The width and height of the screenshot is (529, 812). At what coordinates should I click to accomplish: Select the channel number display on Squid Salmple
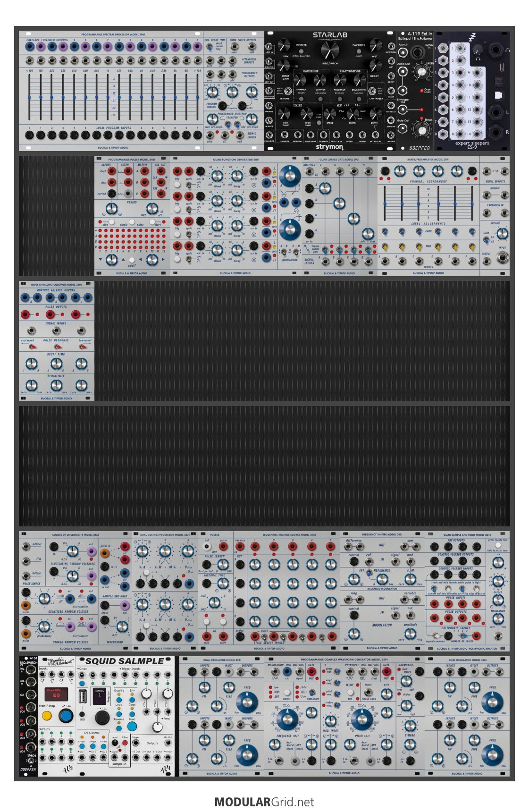click(x=100, y=695)
